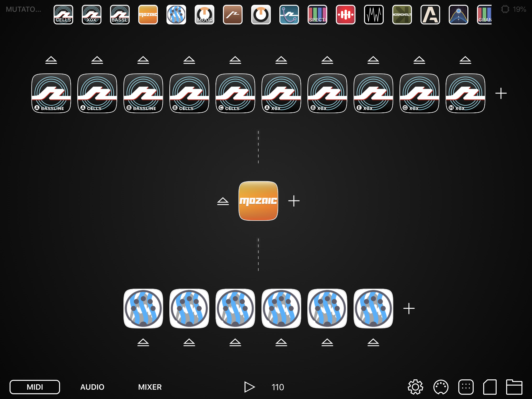The height and width of the screenshot is (399, 532).
Task: Select the B Cells node
Action: [x=189, y=93]
